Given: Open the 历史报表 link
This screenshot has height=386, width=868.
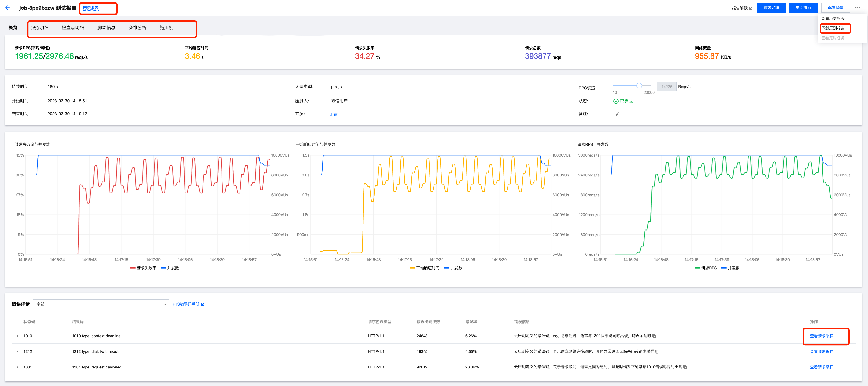Looking at the screenshot, I should point(91,8).
